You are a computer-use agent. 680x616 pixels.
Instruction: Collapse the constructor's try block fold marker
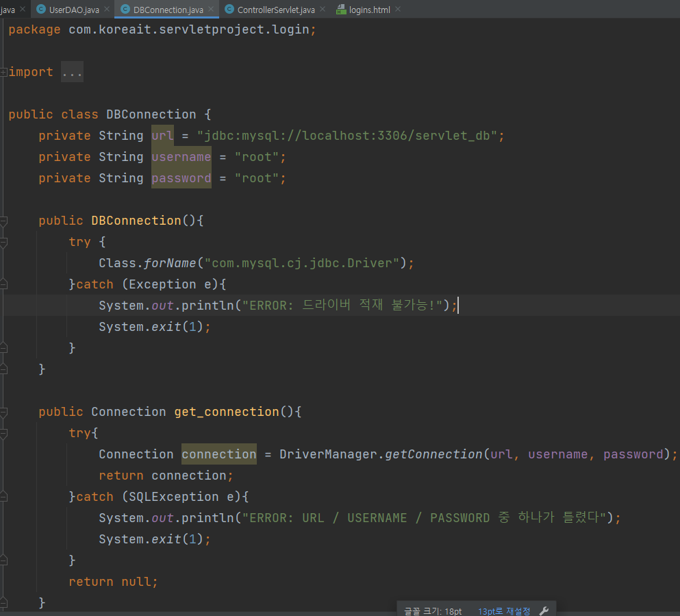[x=3, y=243]
